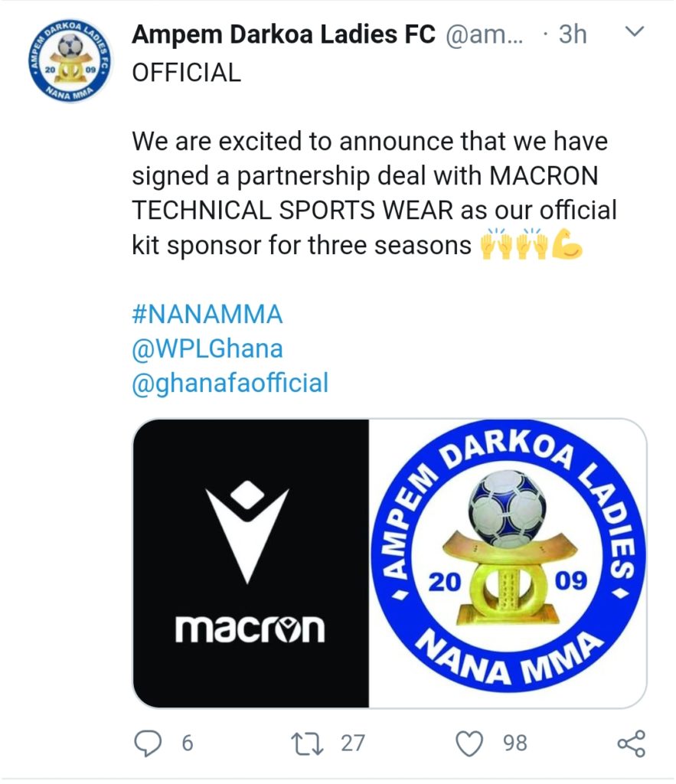Visit the @WPLGhana mention
This screenshot has width=676, height=784.
pos(207,348)
